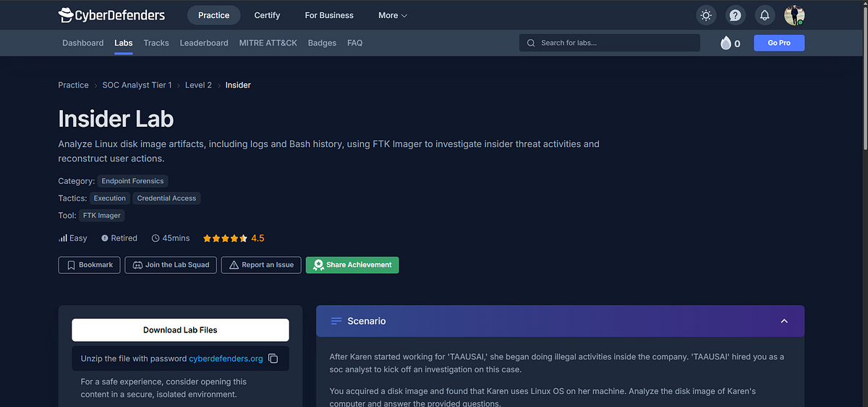
Task: Select the Practice nav tab
Action: [x=214, y=15]
